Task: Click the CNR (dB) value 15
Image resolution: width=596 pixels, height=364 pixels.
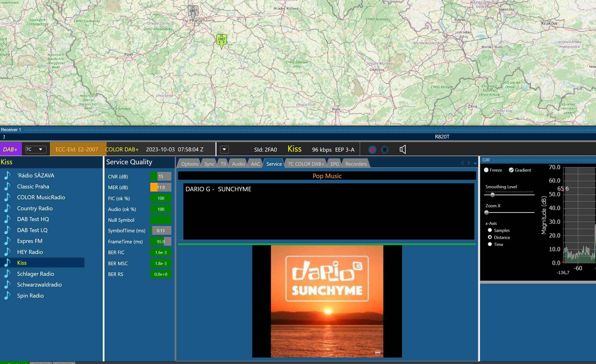Action: (x=161, y=176)
